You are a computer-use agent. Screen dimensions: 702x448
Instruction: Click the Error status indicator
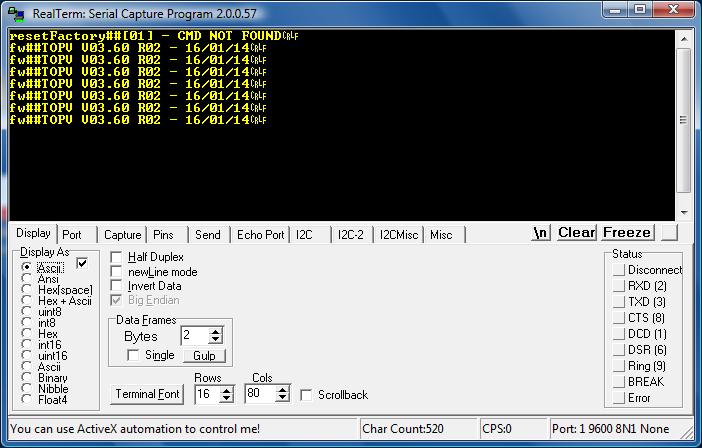tap(619, 398)
